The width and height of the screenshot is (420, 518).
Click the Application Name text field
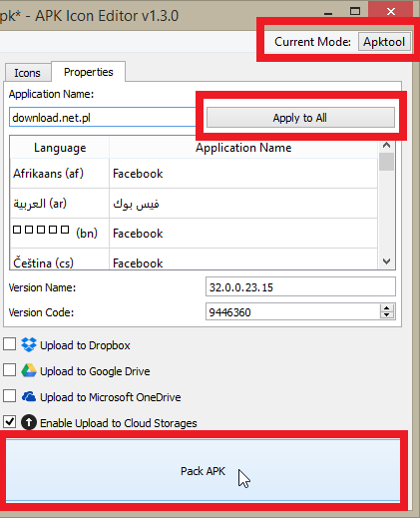pos(103,118)
